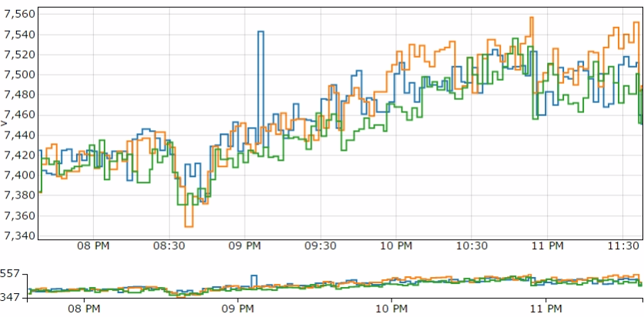The image size is (644, 317).
Task: Click the tall blue spike peak after 09 PM
Action: point(261,32)
